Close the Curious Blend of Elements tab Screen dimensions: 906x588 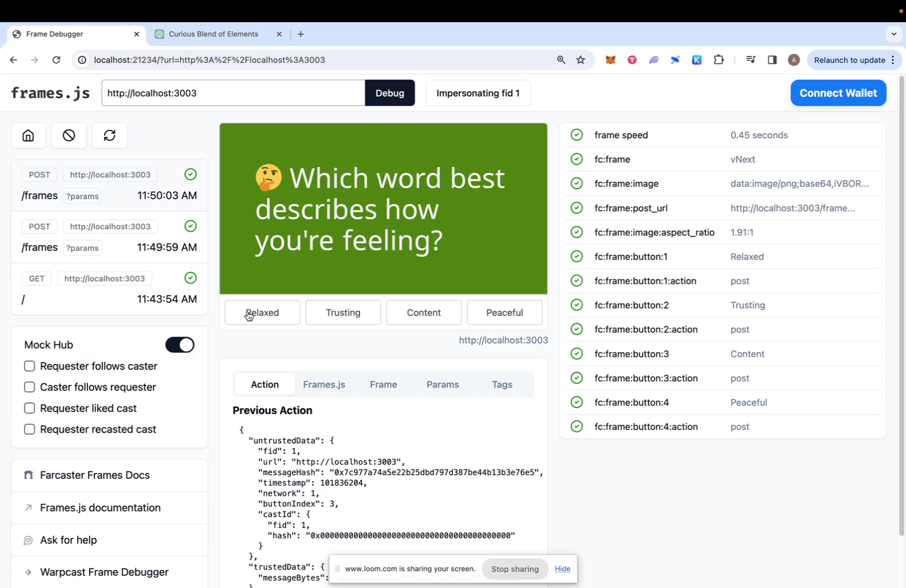[279, 34]
